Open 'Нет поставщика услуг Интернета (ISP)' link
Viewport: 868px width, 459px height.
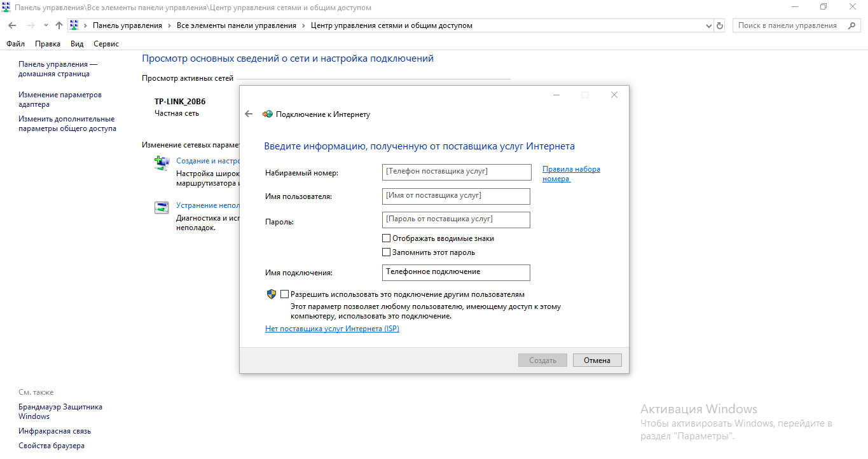tap(332, 329)
